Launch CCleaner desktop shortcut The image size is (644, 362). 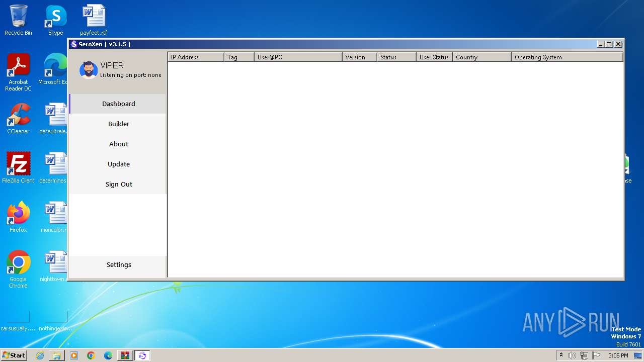coord(18,119)
